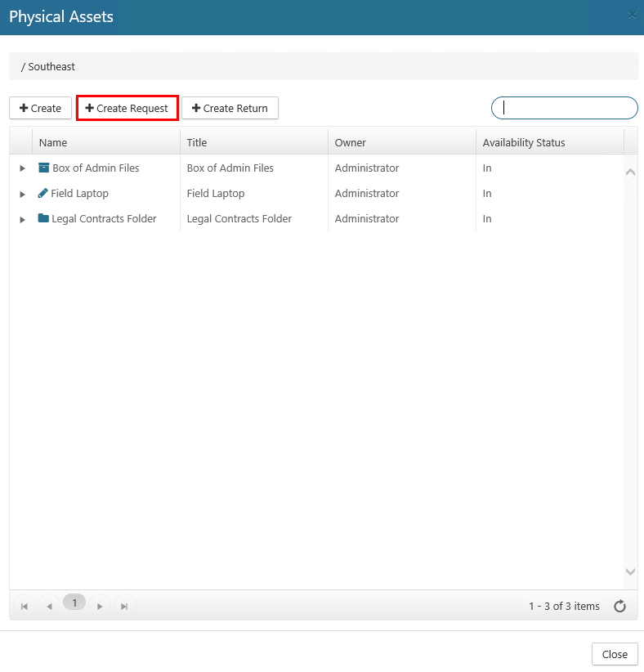Expand the Field Laptop row
Image resolution: width=644 pixels, height=672 pixels.
(x=22, y=194)
